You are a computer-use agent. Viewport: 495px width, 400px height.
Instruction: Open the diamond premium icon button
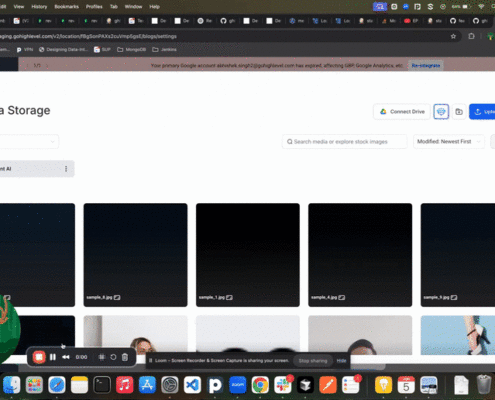pyautogui.click(x=441, y=112)
